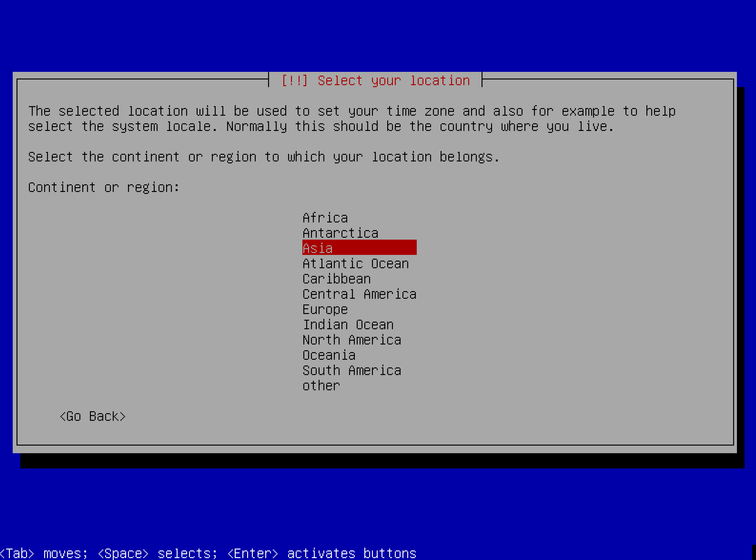Select Europe in the continent list
The width and height of the screenshot is (756, 560).
[x=325, y=309]
